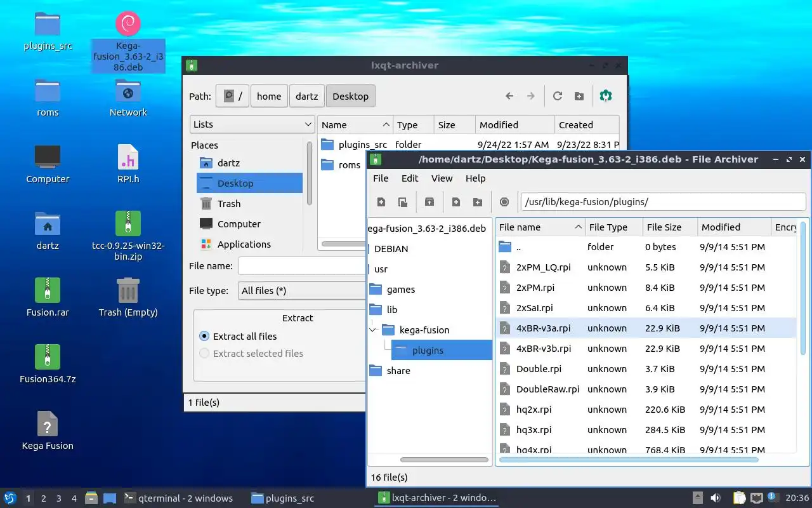Sort by File Type column header
The height and width of the screenshot is (508, 812).
point(613,227)
